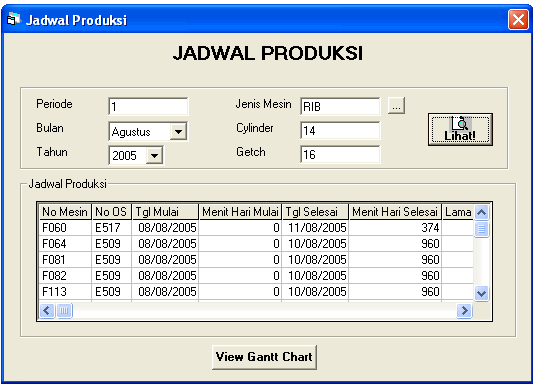The width and height of the screenshot is (533, 385).
Task: Expand the Tahun dropdown arrow
Action: [x=154, y=156]
